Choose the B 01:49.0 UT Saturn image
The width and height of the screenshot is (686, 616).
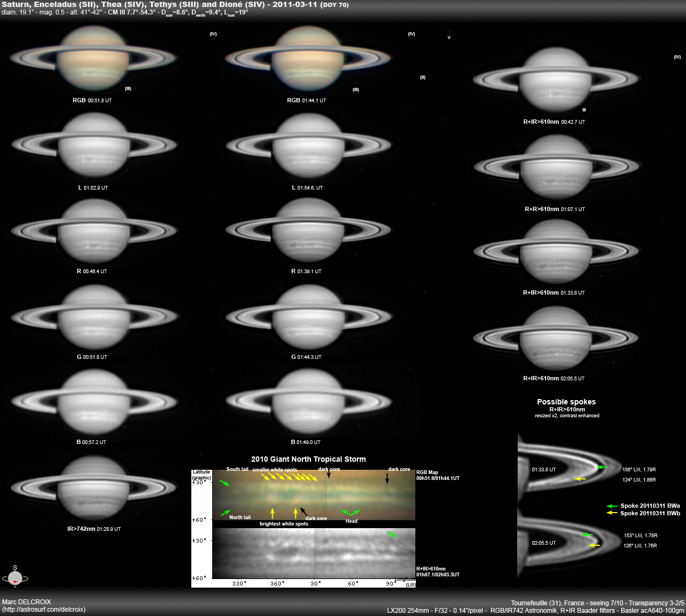[x=308, y=402]
